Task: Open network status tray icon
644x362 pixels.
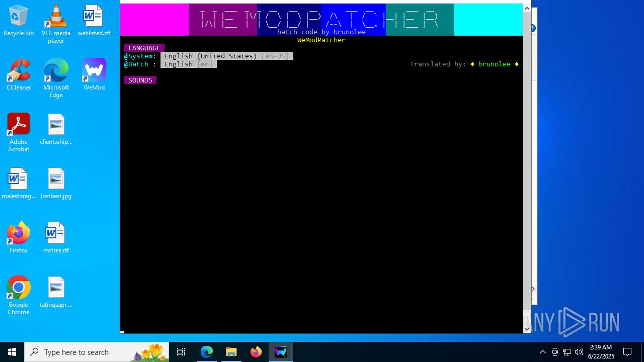Action: (x=567, y=352)
